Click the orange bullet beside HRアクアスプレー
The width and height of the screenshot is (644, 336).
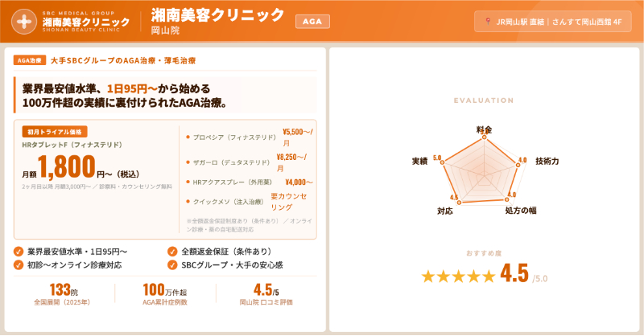pyautogui.click(x=188, y=182)
